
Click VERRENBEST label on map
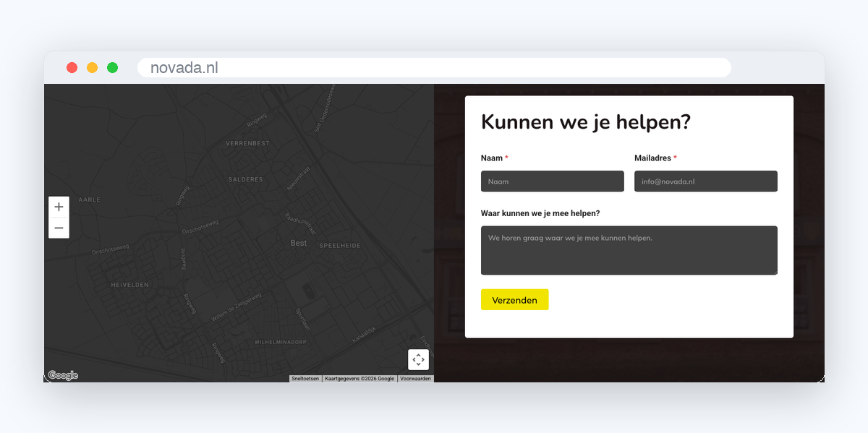point(247,143)
